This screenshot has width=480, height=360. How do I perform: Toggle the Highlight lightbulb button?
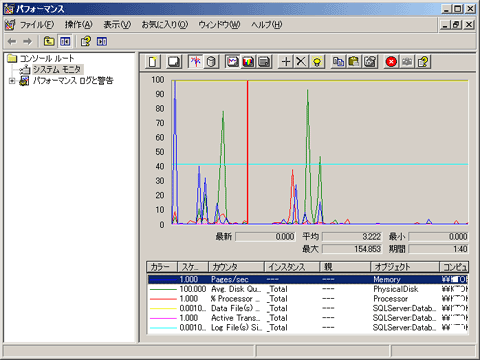[x=317, y=62]
